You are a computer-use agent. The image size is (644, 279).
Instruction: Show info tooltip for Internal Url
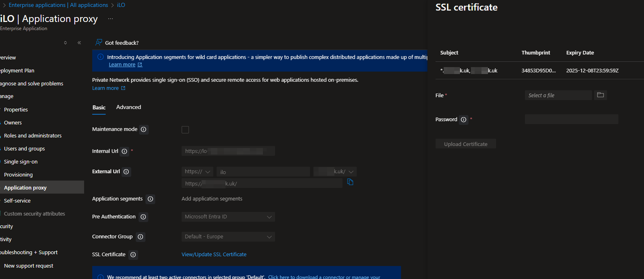124,151
